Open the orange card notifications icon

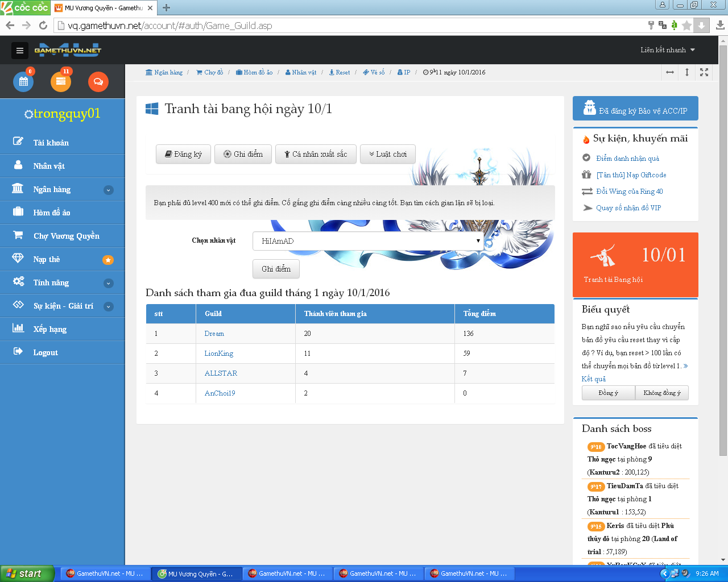[x=61, y=81]
